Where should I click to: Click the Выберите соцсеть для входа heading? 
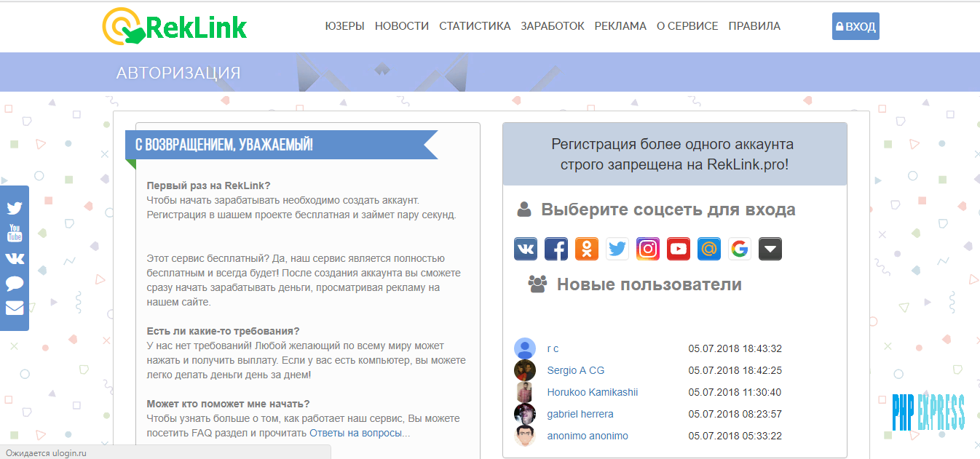(x=668, y=210)
